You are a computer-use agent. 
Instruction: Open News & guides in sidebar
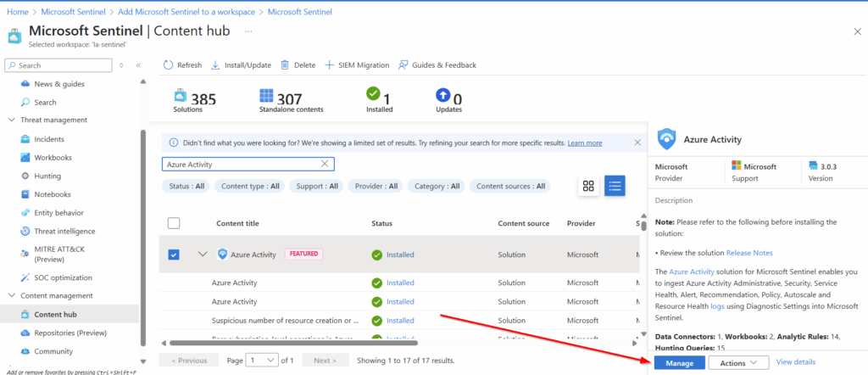point(59,84)
